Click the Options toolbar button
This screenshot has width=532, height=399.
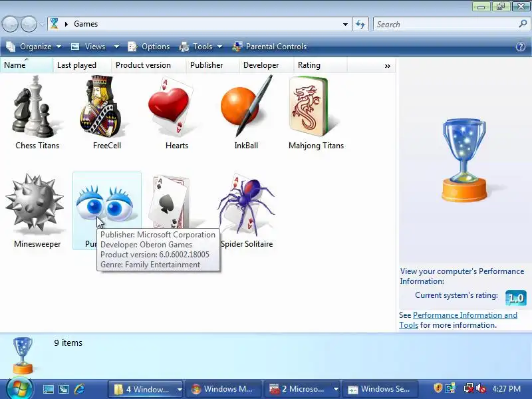pyautogui.click(x=148, y=47)
